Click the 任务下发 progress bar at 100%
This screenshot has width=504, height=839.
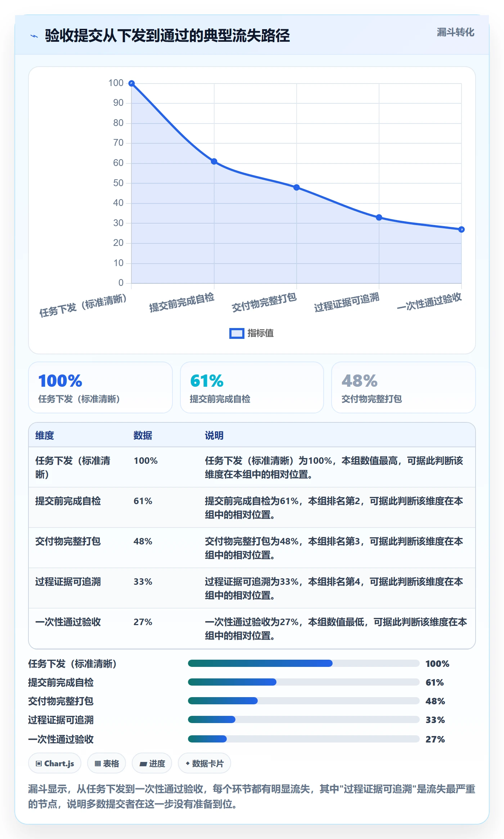coord(304,663)
